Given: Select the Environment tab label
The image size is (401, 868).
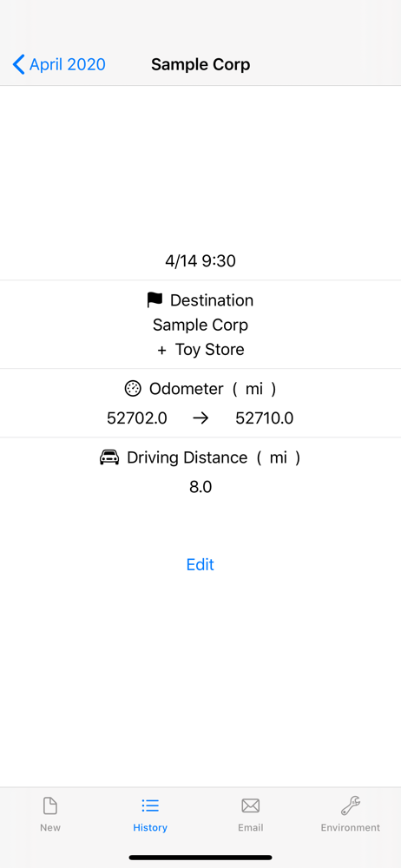Looking at the screenshot, I should tap(351, 827).
